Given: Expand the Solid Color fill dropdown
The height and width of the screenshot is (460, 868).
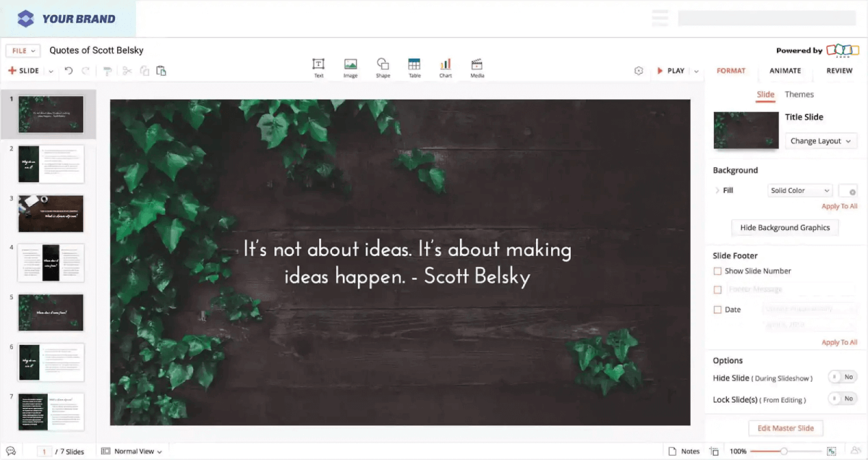Looking at the screenshot, I should [x=799, y=189].
